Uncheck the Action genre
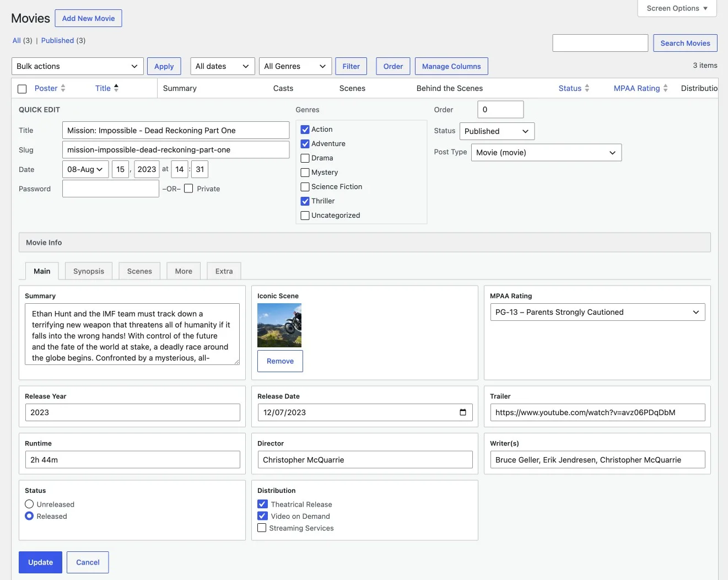 coord(305,130)
